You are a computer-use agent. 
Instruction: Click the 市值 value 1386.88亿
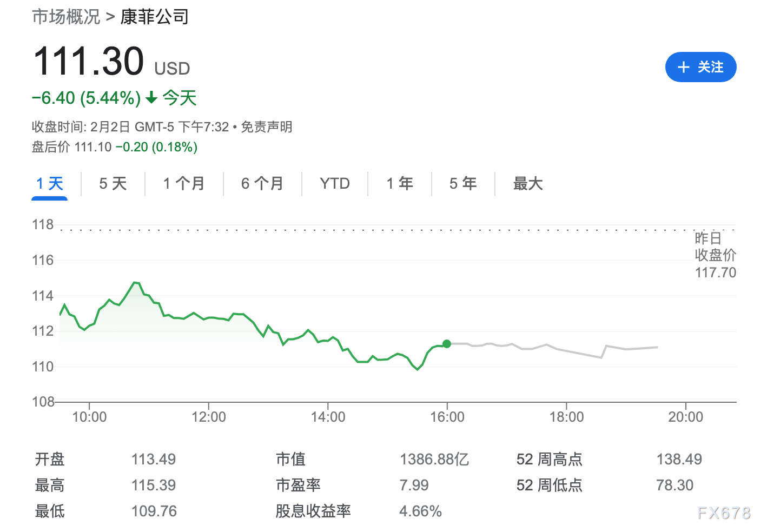434,460
